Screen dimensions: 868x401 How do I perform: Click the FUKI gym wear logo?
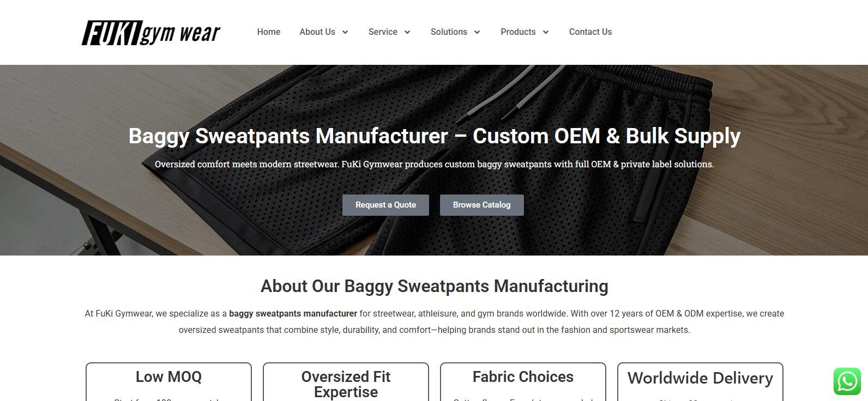click(151, 32)
